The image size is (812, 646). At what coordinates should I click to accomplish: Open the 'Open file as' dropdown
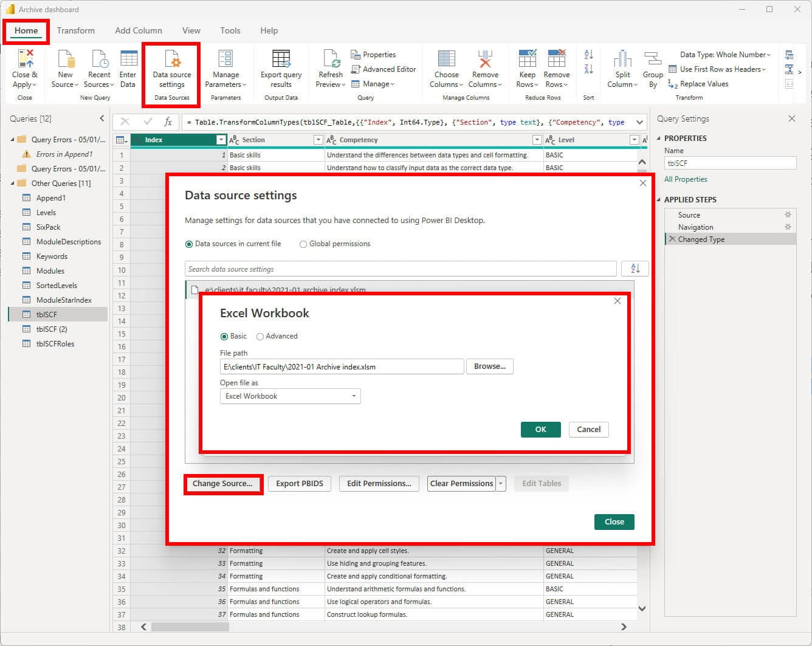pos(290,396)
